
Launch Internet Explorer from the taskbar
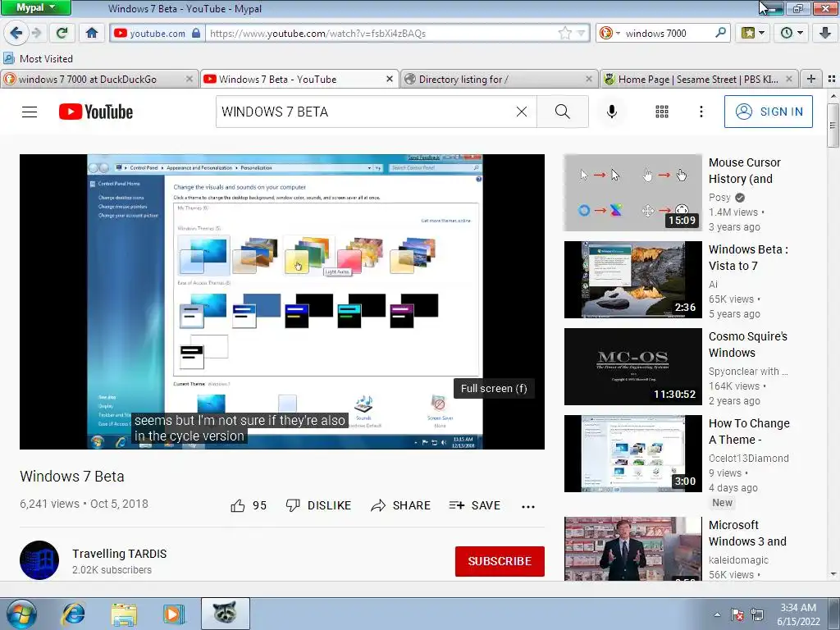pyautogui.click(x=72, y=614)
